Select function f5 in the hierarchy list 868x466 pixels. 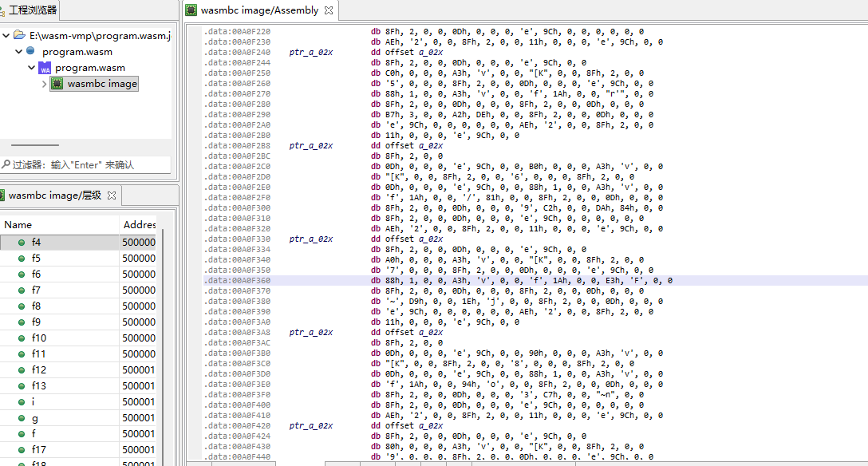[x=77, y=259]
